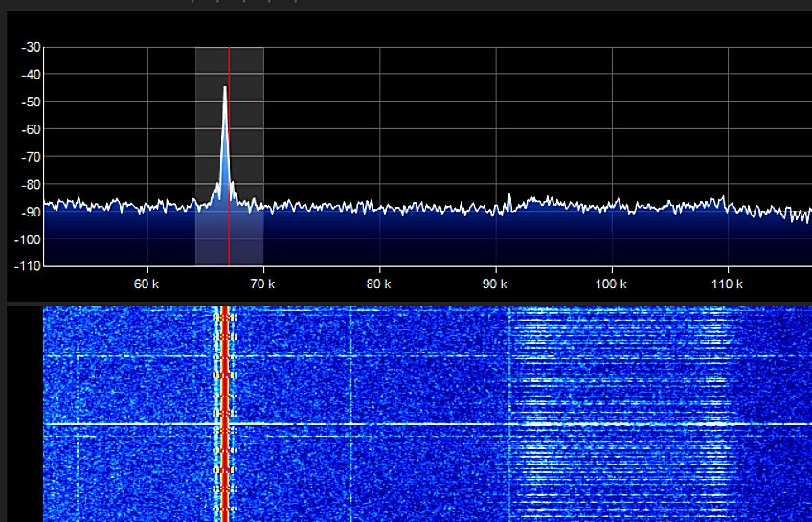Viewport: 812px width, 522px height.
Task: Click the "-90" dB scale label
Action: pyautogui.click(x=31, y=212)
